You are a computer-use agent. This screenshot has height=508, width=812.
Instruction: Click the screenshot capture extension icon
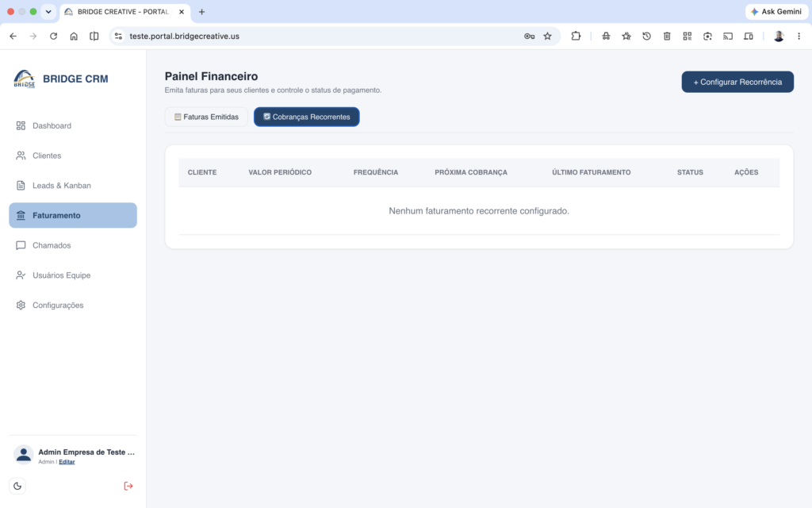[707, 37]
